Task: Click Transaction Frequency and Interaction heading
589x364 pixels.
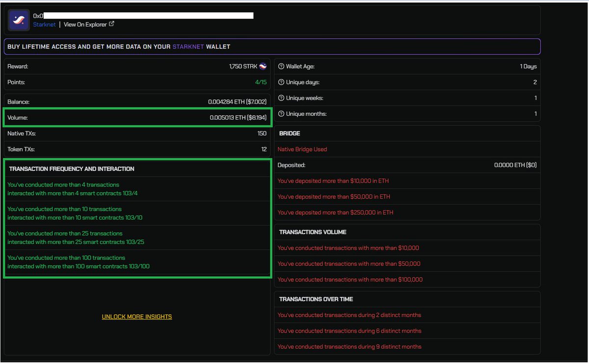Action: click(x=72, y=169)
